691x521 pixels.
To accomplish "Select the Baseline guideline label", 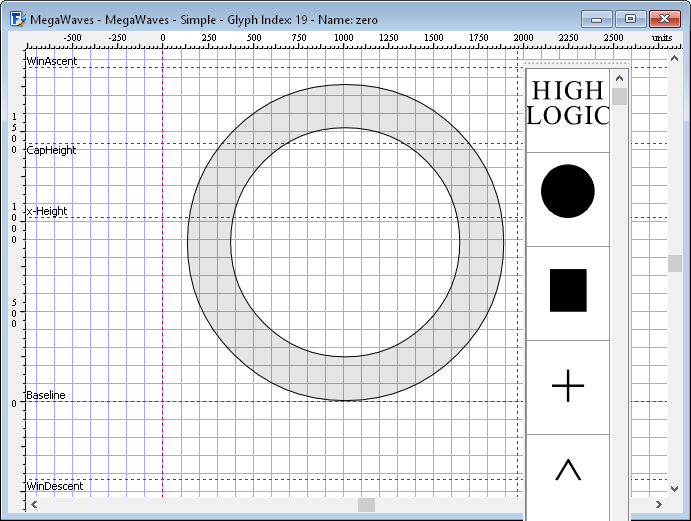I will (x=46, y=395).
